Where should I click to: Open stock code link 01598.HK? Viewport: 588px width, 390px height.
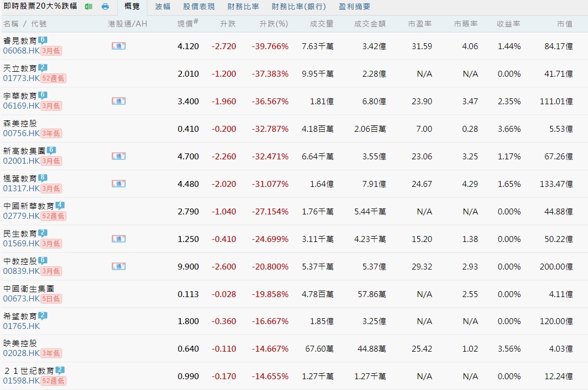pyautogui.click(x=22, y=381)
